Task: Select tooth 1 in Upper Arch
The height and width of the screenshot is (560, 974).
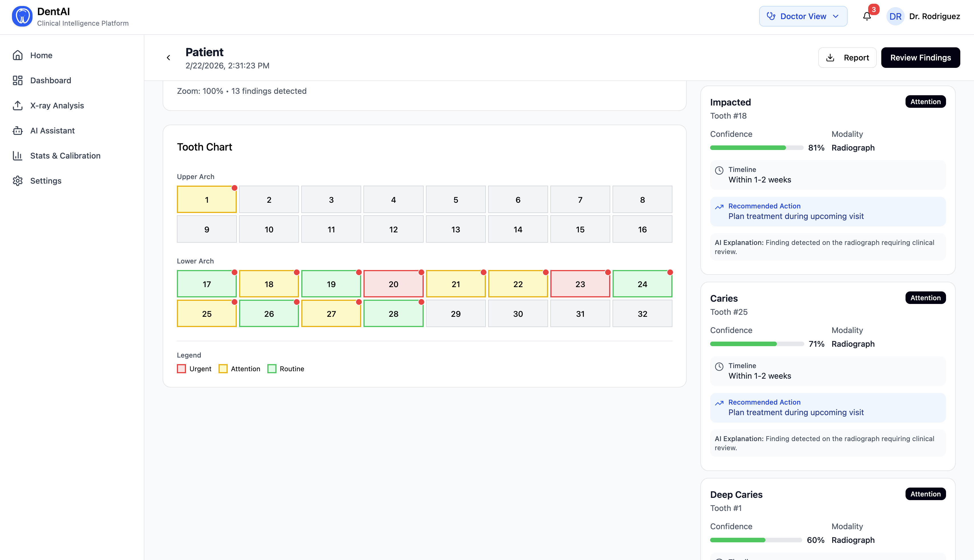Action: tap(207, 200)
